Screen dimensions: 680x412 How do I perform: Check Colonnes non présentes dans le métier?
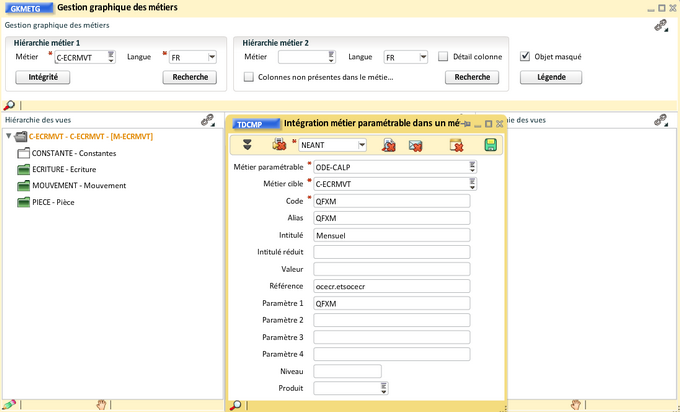point(249,77)
